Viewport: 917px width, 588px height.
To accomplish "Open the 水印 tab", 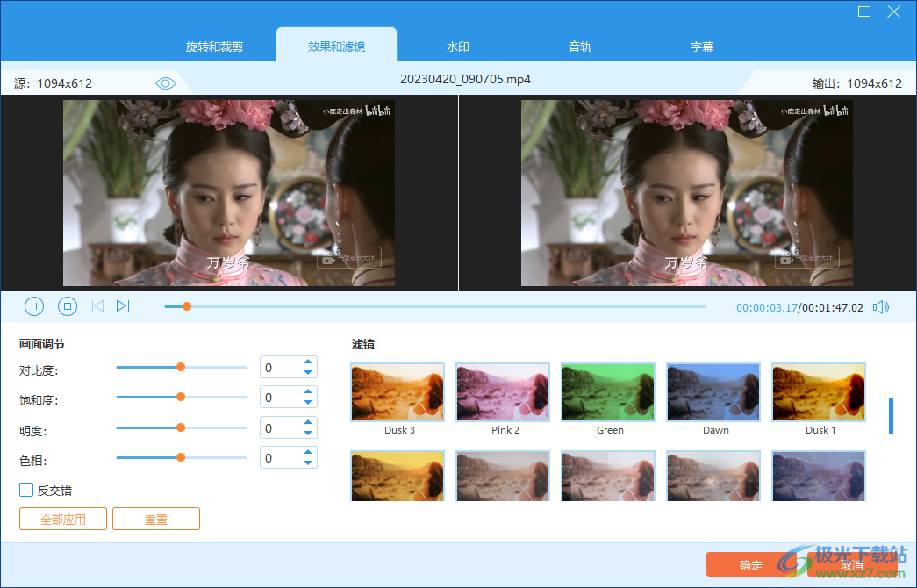I will point(458,47).
